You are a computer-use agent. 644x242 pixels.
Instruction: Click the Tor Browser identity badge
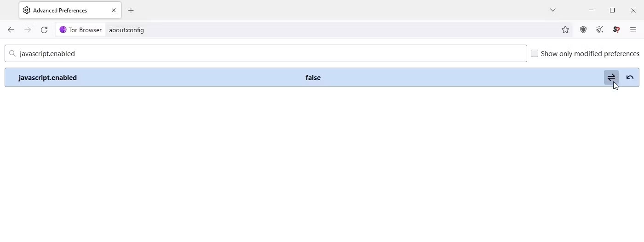coord(80,30)
